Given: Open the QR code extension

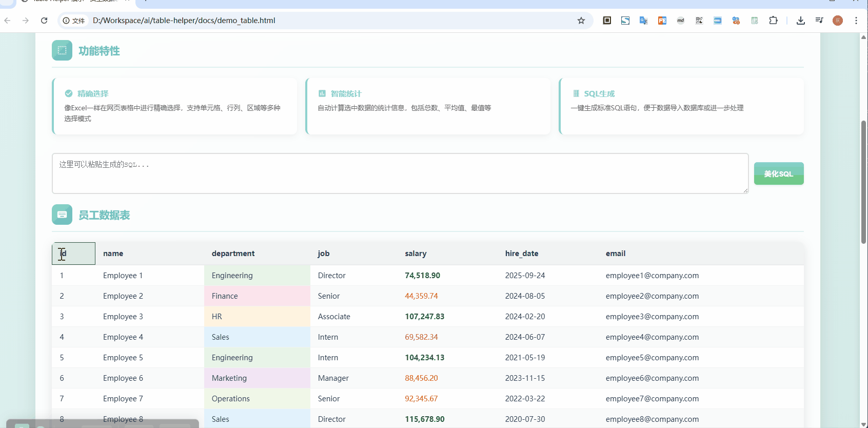Looking at the screenshot, I should point(699,21).
